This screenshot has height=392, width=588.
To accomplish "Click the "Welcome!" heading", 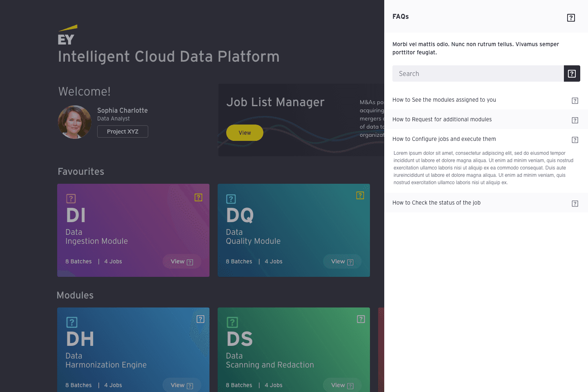I will [85, 91].
